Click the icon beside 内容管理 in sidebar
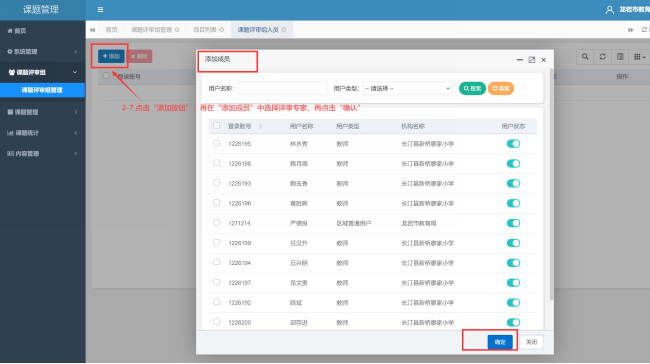 click(x=10, y=153)
